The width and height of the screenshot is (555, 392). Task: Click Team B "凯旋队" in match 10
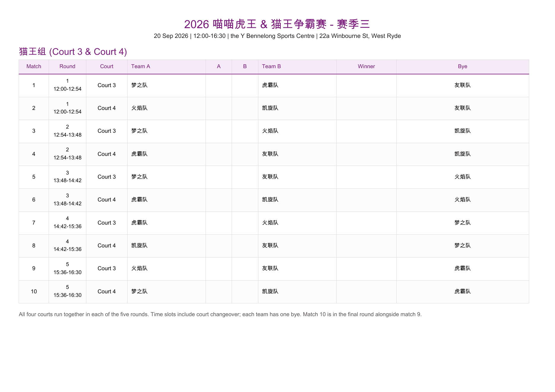pyautogui.click(x=270, y=292)
